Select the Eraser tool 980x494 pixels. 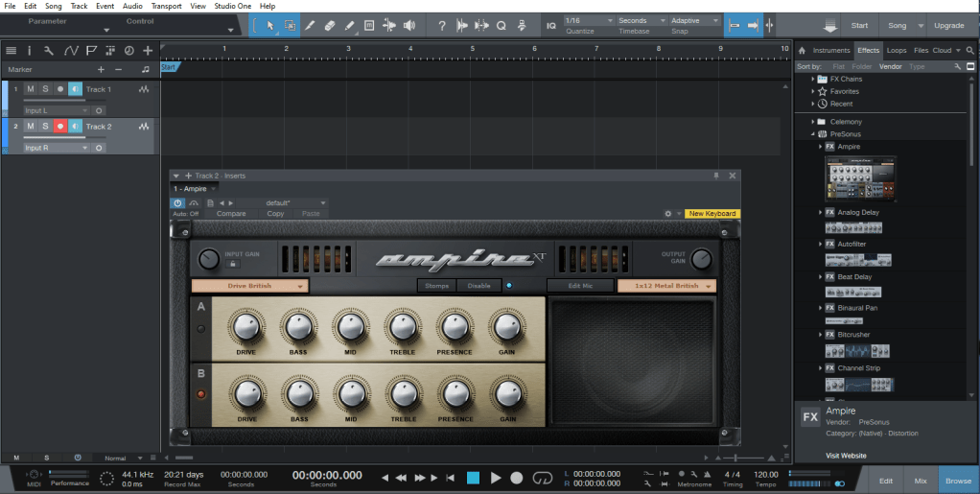coord(330,26)
